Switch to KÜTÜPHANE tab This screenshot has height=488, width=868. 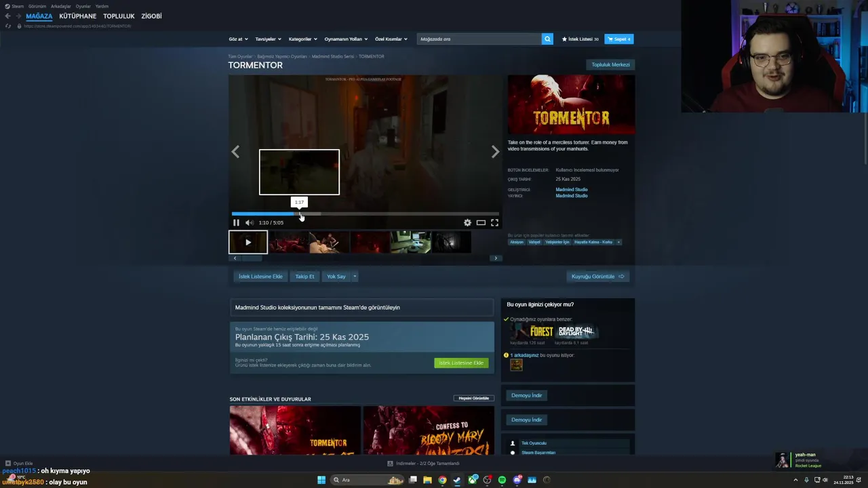[77, 16]
